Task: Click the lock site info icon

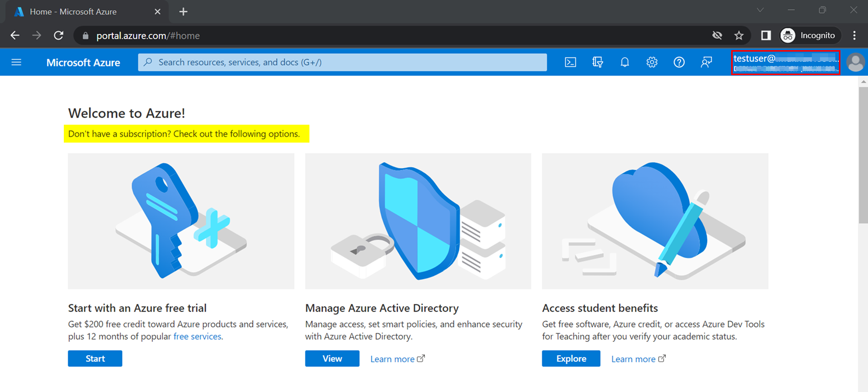Action: pyautogui.click(x=85, y=36)
